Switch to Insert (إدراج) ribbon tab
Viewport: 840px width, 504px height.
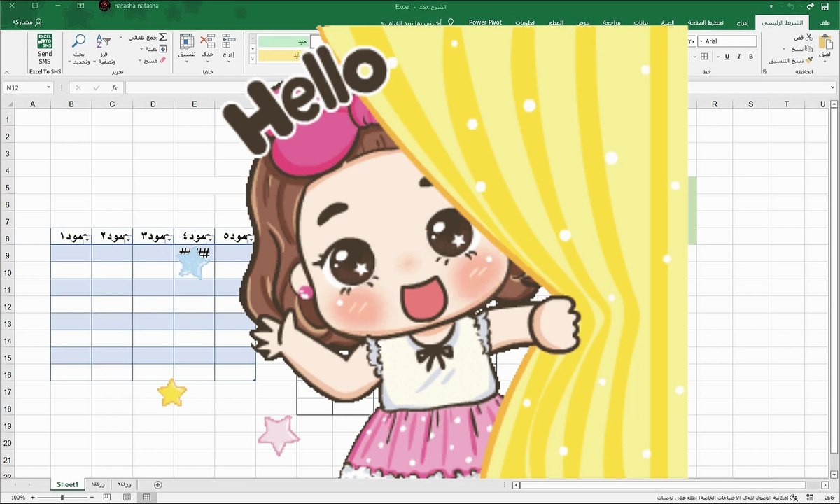click(743, 22)
